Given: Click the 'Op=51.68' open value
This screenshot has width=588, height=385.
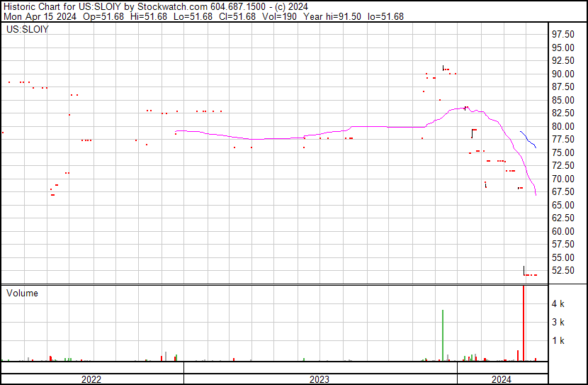Looking at the screenshot, I should [x=103, y=16].
